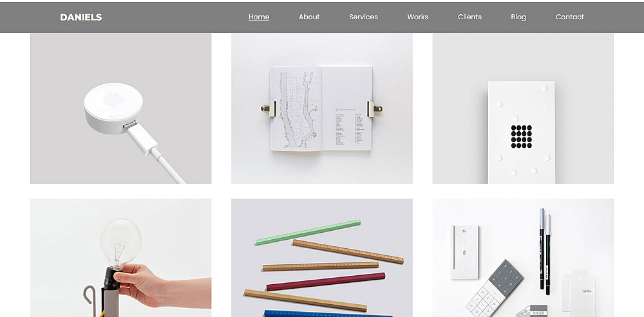Click the glass light bulb
This screenshot has height=317, width=644.
(x=121, y=242)
